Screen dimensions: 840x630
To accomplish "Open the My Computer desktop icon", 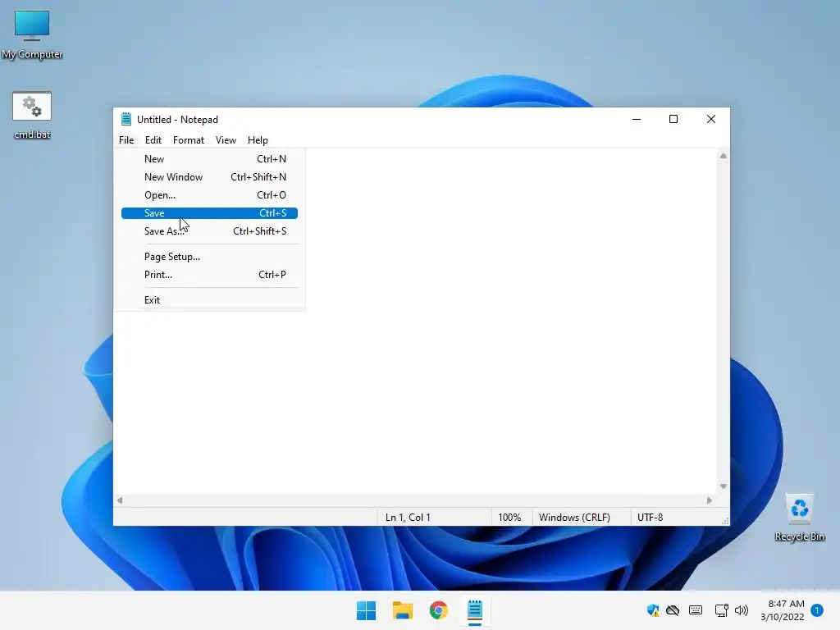I will click(32, 34).
